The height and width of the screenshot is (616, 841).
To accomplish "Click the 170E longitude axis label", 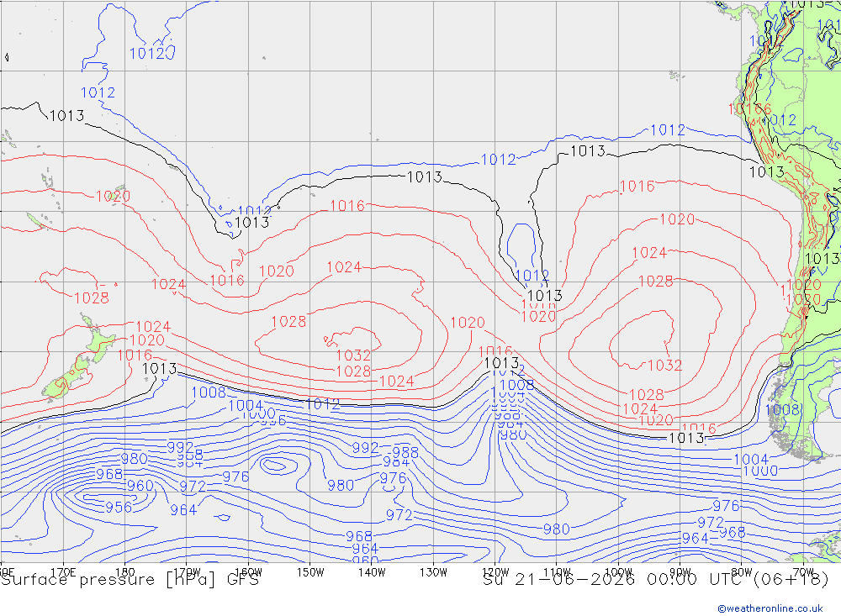I will pyautogui.click(x=63, y=572).
